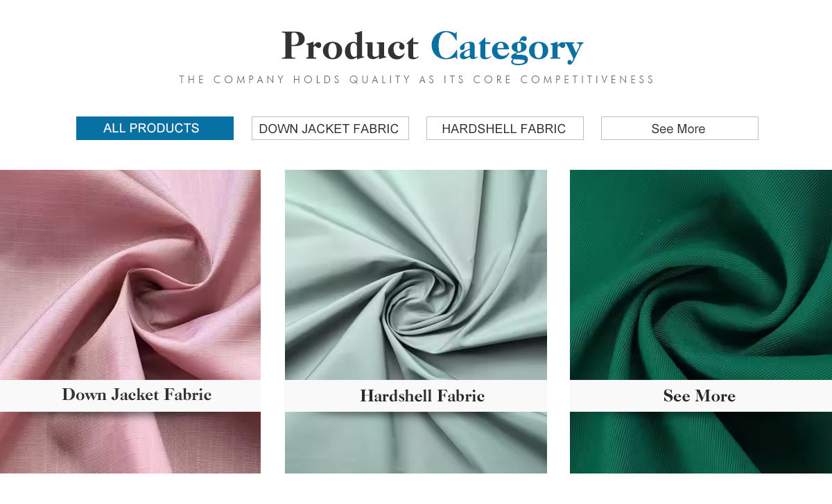Click the pink fabric strip below caption
832x504 pixels.
(x=130, y=442)
